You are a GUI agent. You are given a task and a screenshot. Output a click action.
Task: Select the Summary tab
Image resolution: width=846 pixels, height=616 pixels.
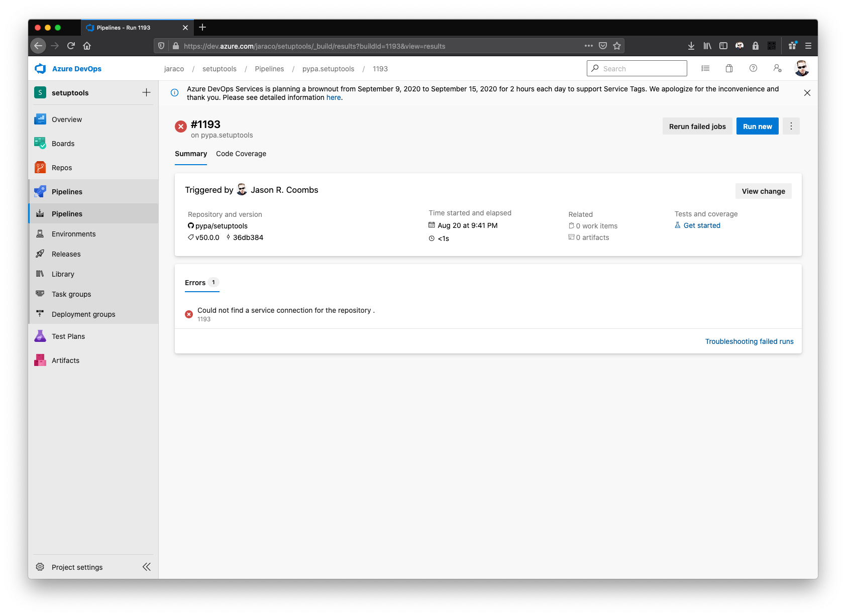coord(190,154)
